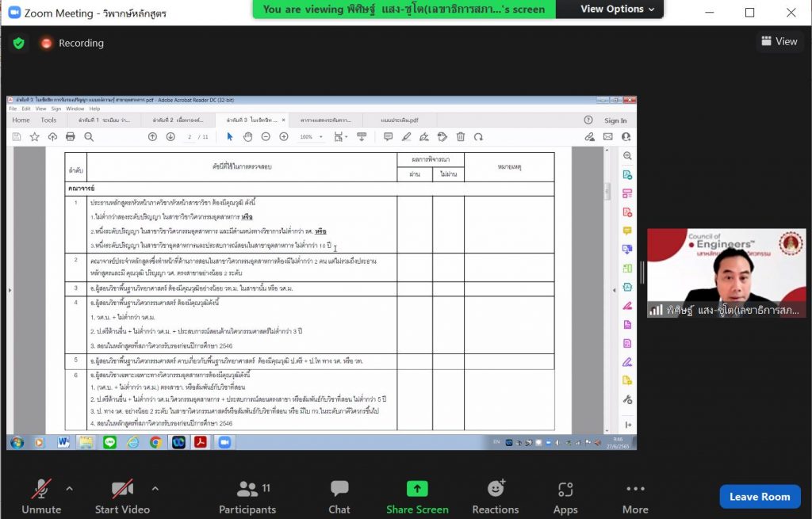
Task: Open the Participants panel
Action: coord(247,497)
